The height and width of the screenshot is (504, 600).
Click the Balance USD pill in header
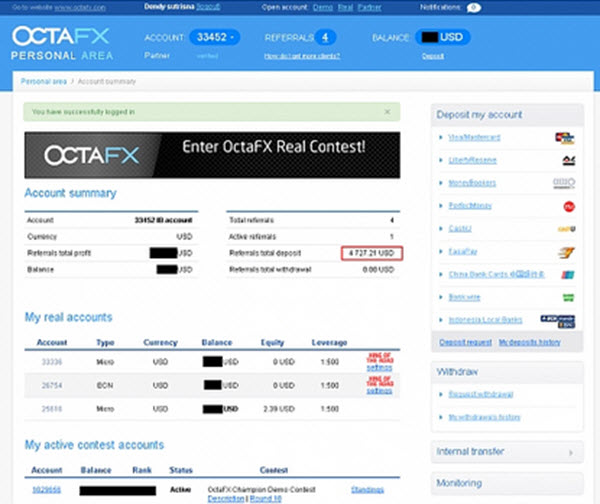[442, 37]
